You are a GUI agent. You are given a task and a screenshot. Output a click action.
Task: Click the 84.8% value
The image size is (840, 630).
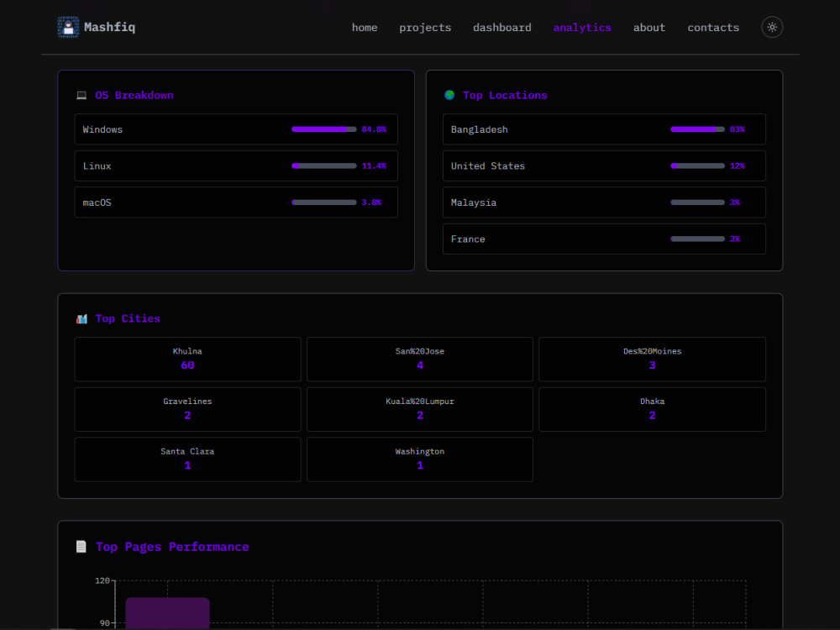pos(374,129)
